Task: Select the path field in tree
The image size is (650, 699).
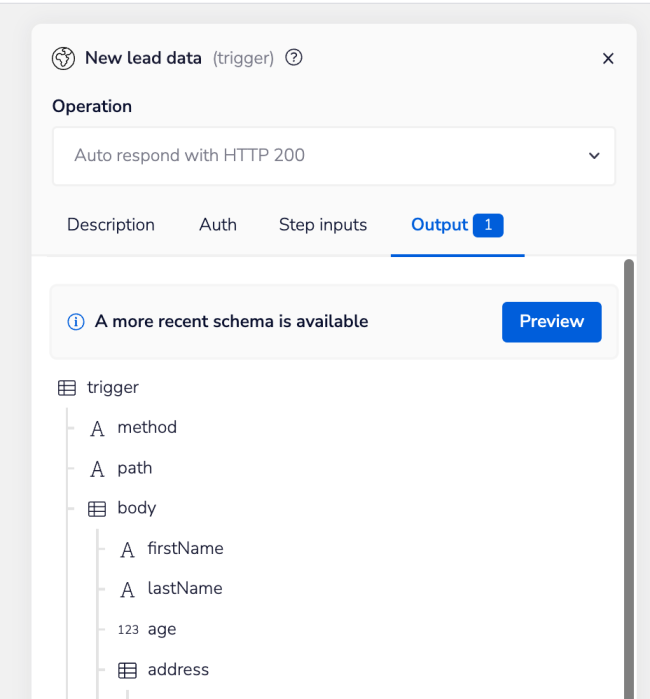Action: (x=134, y=468)
